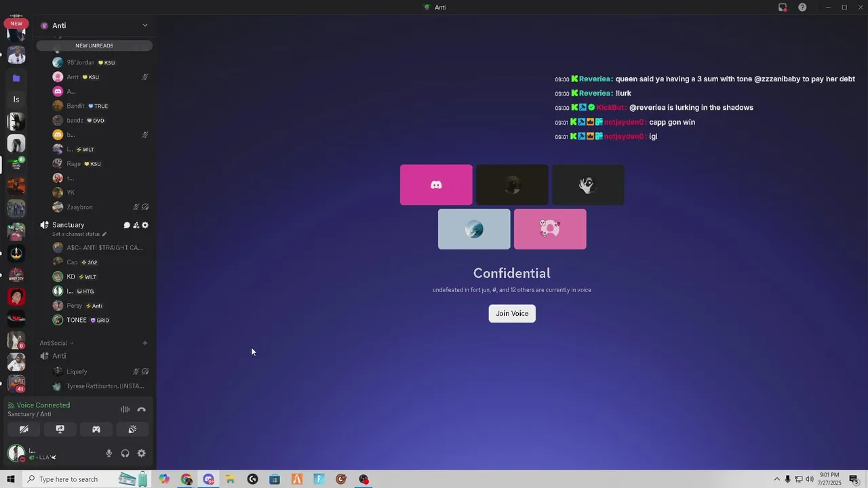Open File Explorer from taskbar
The width and height of the screenshot is (868, 488).
click(231, 479)
